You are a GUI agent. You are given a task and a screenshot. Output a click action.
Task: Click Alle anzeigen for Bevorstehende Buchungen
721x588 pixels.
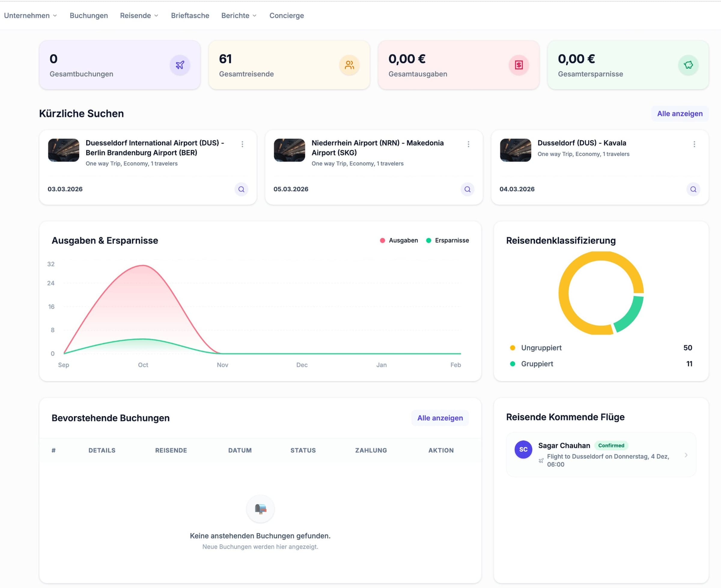pyautogui.click(x=440, y=418)
